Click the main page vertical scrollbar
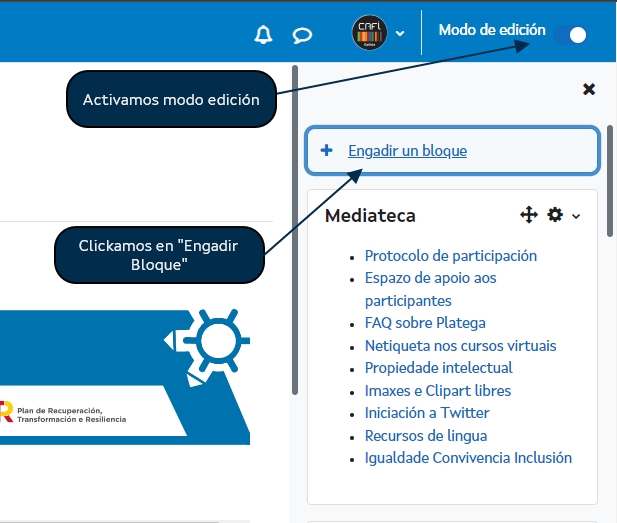 [x=295, y=230]
